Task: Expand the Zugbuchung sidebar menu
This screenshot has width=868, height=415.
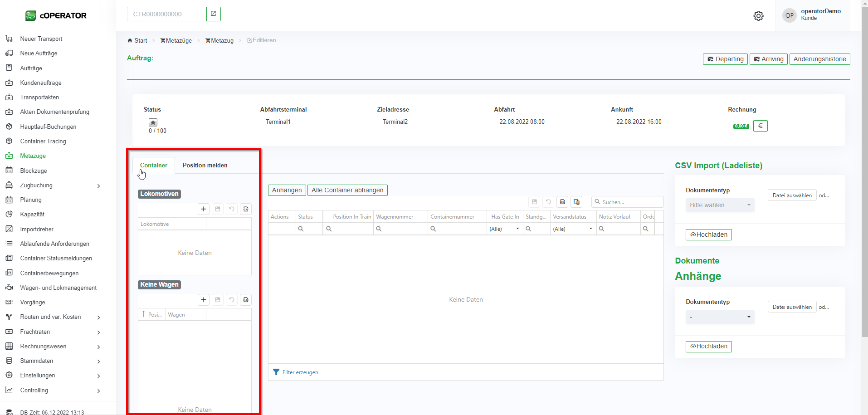Action: pyautogui.click(x=98, y=186)
